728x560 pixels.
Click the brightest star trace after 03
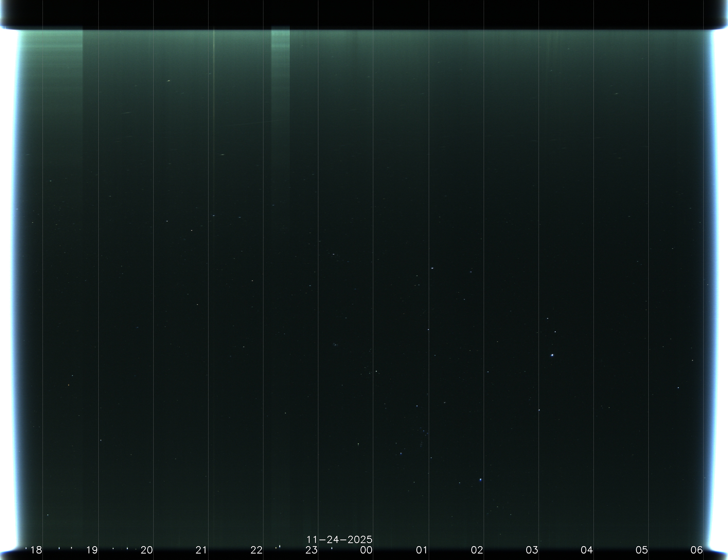coord(552,355)
